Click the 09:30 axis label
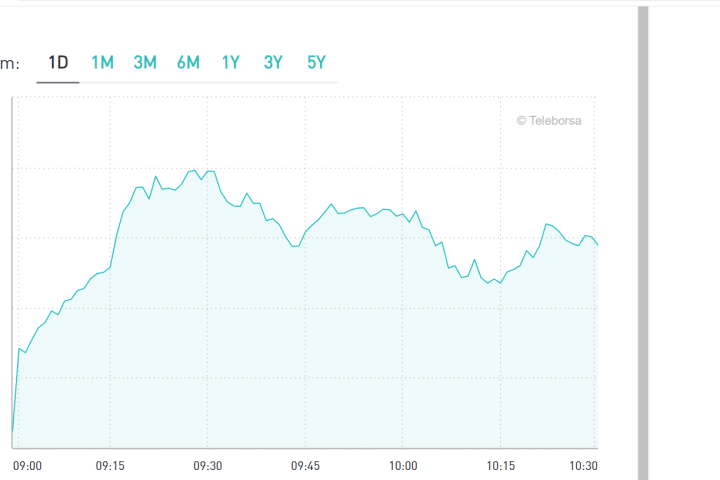Viewport: 720px width, 480px height. click(x=207, y=466)
